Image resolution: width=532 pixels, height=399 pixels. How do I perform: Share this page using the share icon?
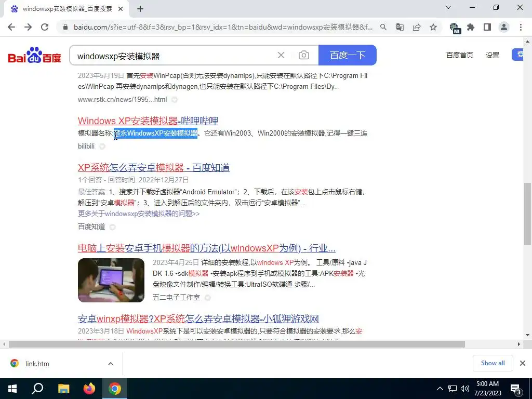417,27
